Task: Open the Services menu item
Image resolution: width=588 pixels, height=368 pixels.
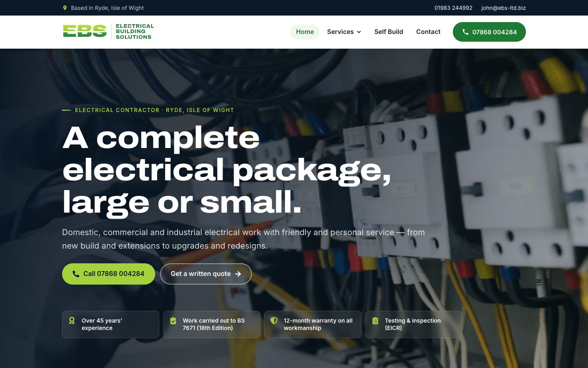Action: [x=344, y=32]
